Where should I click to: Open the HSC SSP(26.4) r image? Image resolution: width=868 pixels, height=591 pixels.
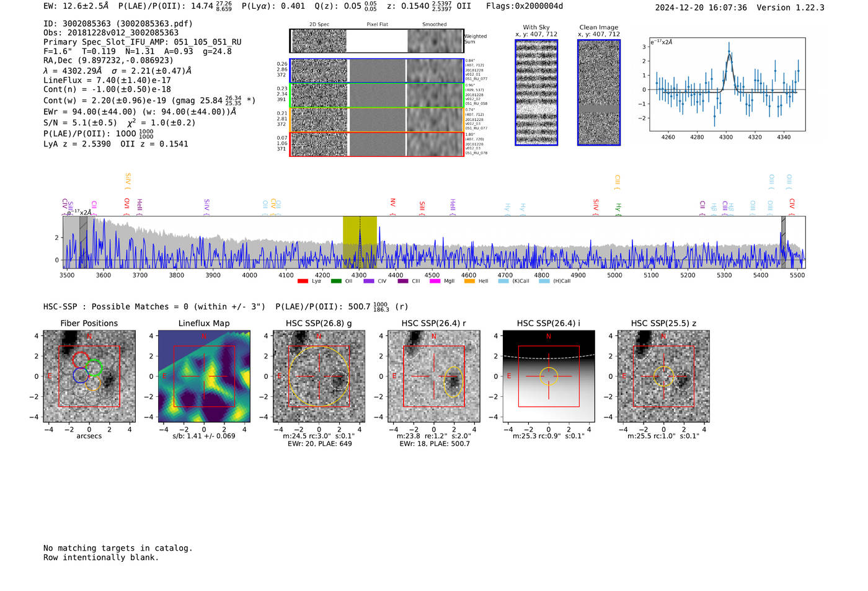tap(434, 376)
